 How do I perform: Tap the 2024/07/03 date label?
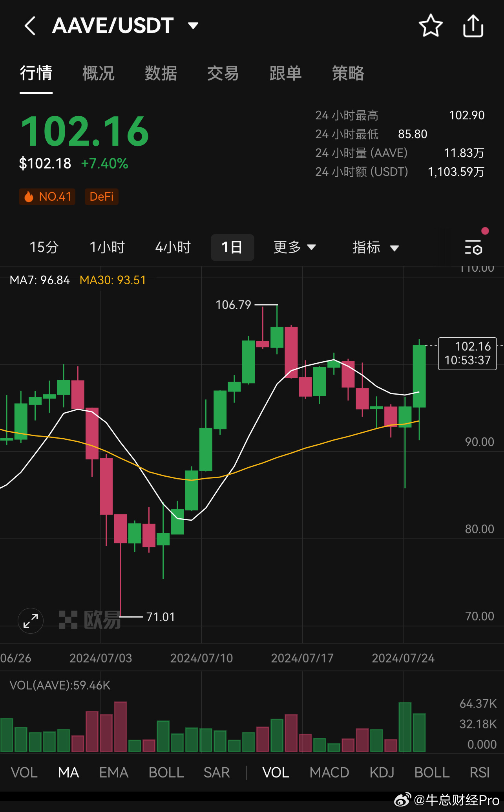click(x=101, y=658)
